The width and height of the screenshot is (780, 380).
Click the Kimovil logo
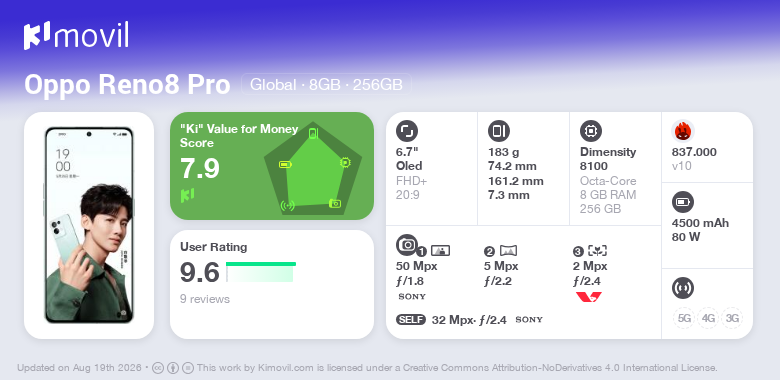[x=76, y=36]
